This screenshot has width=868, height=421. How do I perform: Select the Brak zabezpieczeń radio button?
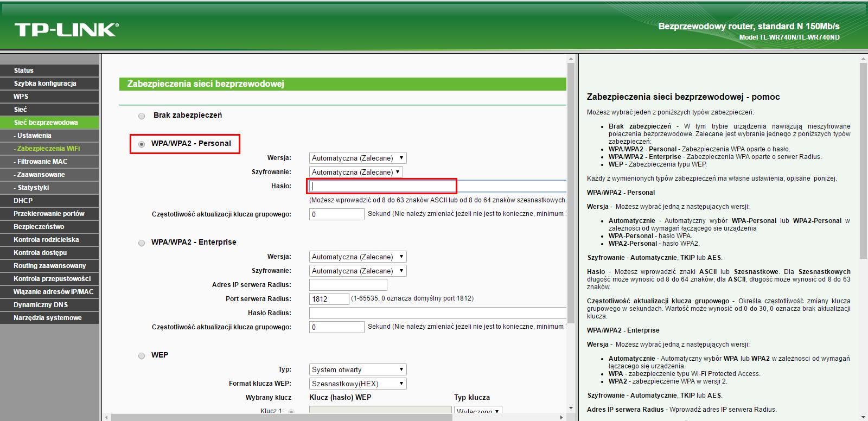coord(142,116)
